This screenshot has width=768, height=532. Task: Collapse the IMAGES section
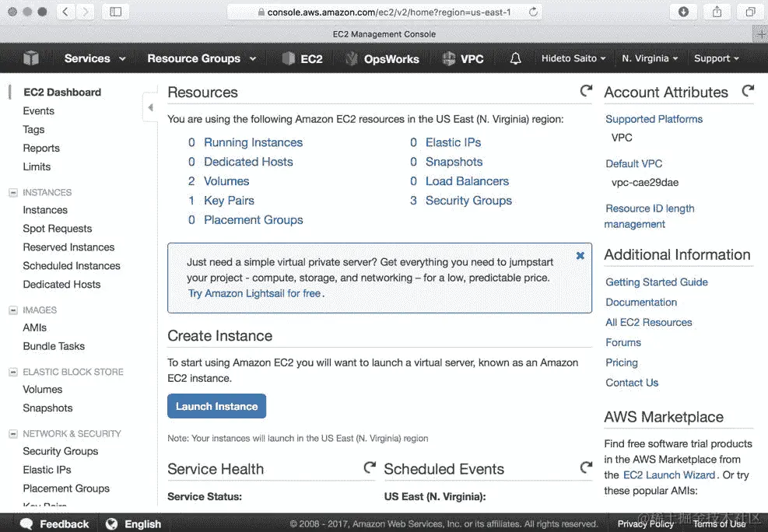pos(13,310)
